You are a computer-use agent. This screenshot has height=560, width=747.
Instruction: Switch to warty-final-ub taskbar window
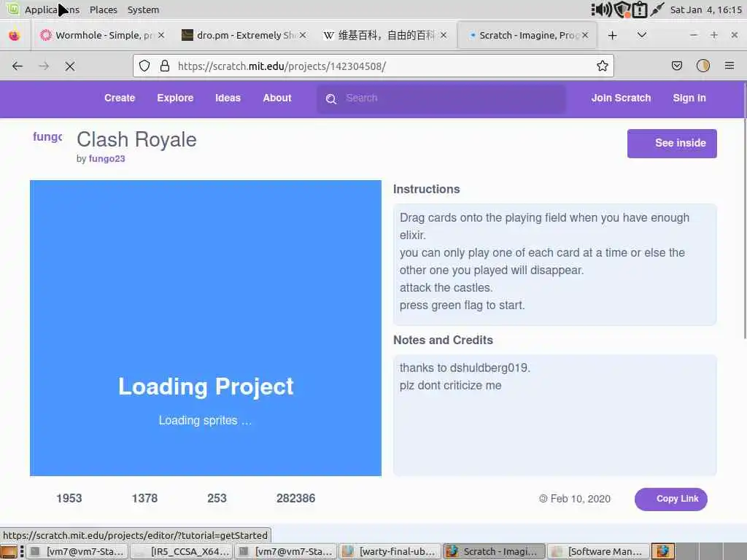click(x=391, y=551)
